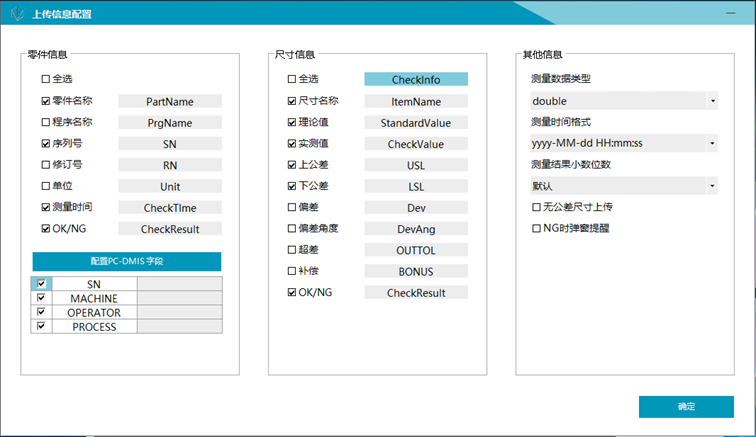Check the 补偿 BONUS checkbox

click(x=292, y=271)
